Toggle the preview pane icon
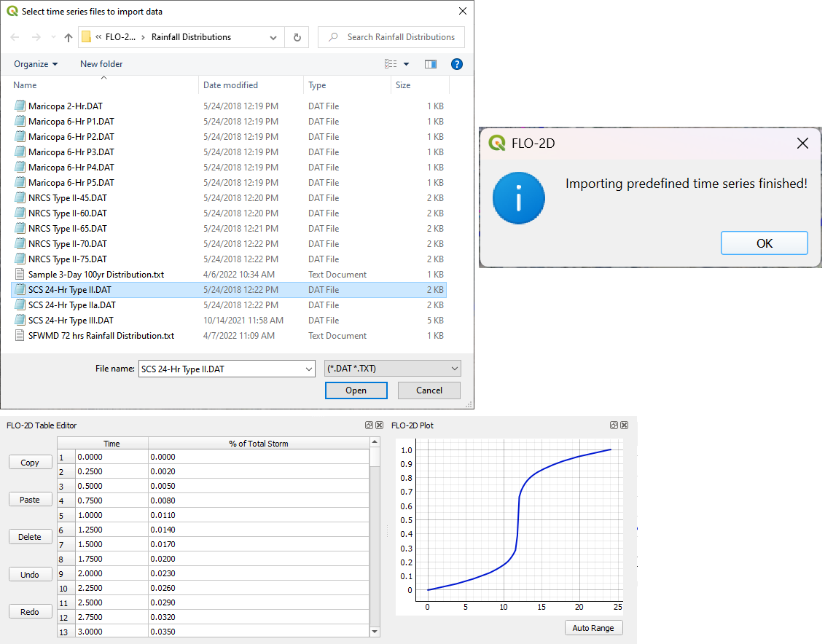 click(431, 64)
